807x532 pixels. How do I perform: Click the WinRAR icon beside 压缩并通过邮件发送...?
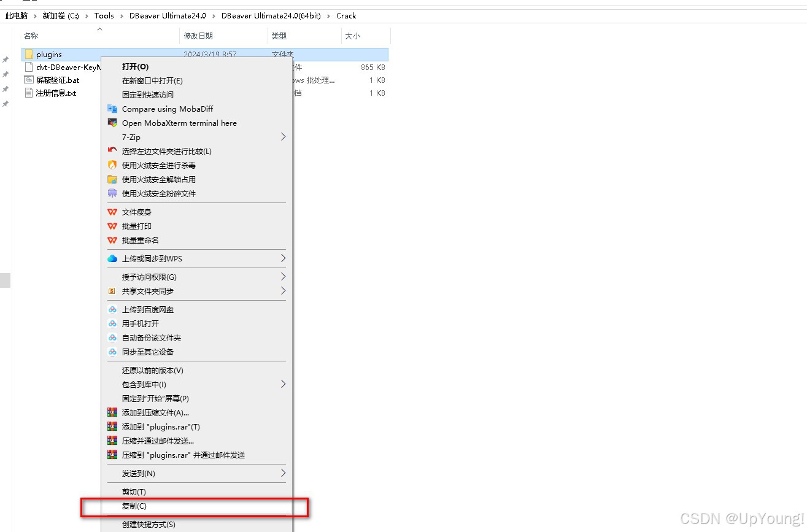click(x=112, y=441)
